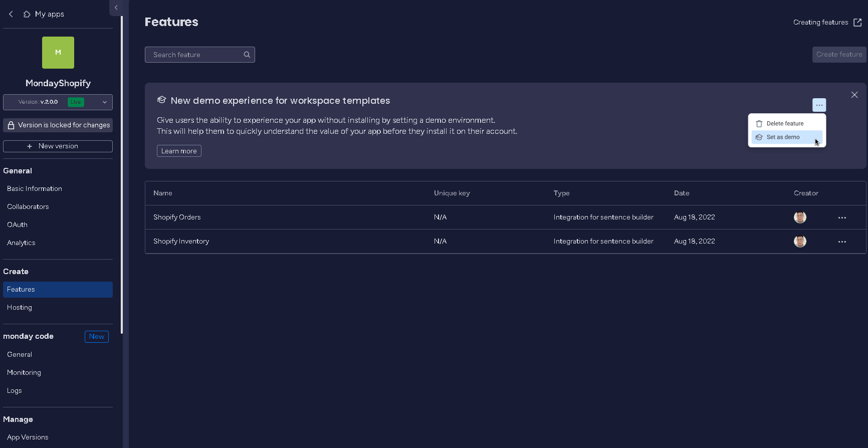Open more options for Shopify Inventory
The height and width of the screenshot is (448, 868).
[x=842, y=242]
